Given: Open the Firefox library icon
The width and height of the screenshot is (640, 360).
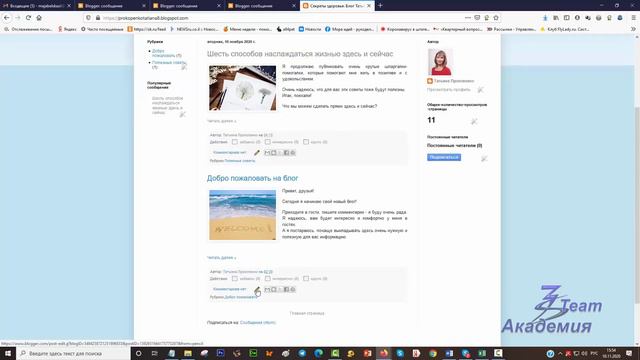Looking at the screenshot, I should [x=556, y=18].
